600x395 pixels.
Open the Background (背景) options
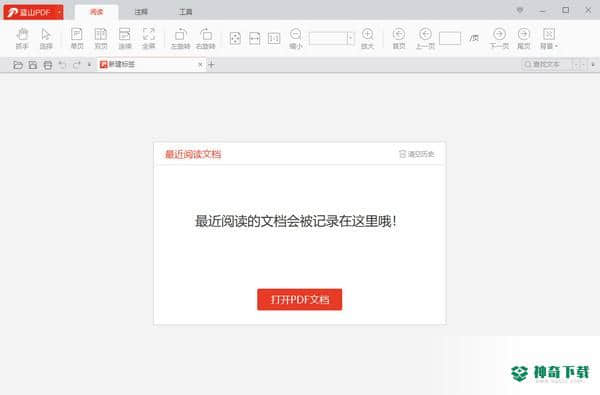coord(549,38)
